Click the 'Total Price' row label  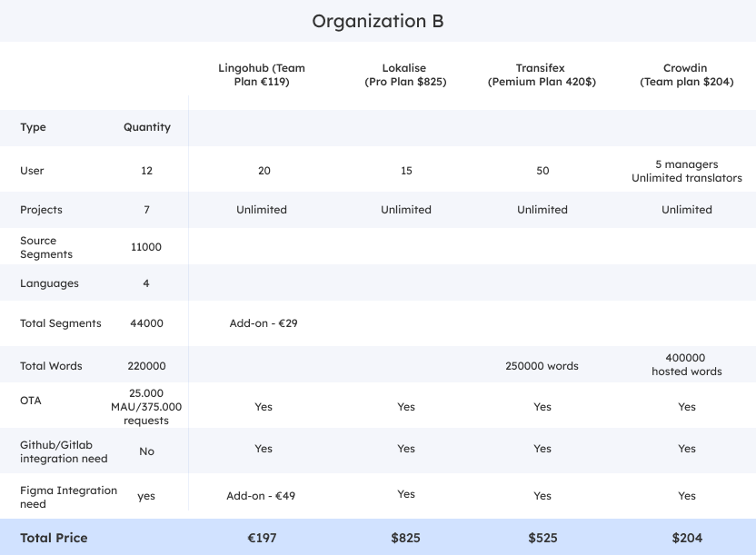54,538
